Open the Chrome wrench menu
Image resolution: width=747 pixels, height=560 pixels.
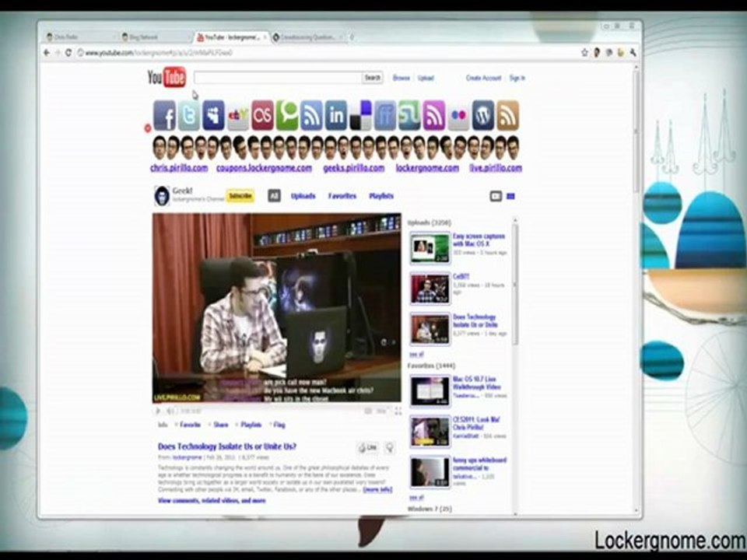click(633, 53)
